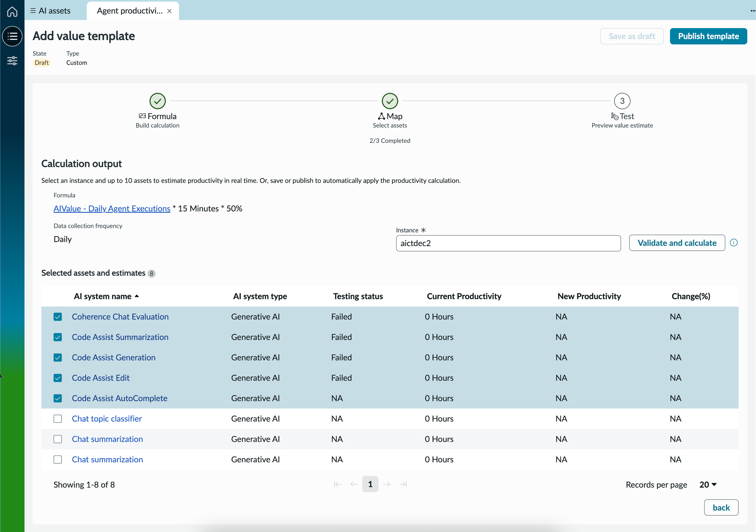
Task: Click Publish template button
Action: click(x=708, y=36)
